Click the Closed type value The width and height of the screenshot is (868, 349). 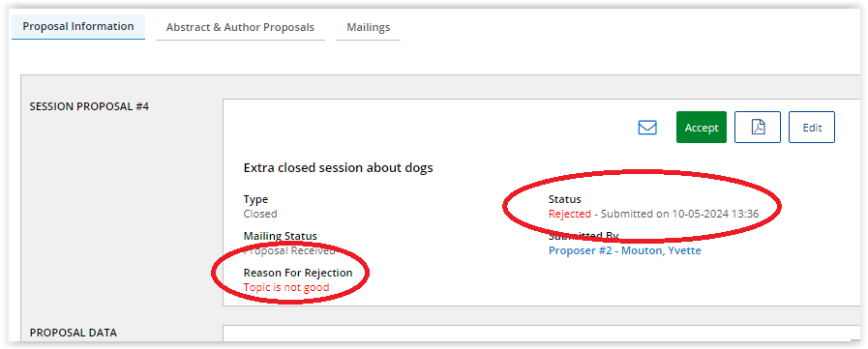pyautogui.click(x=260, y=214)
